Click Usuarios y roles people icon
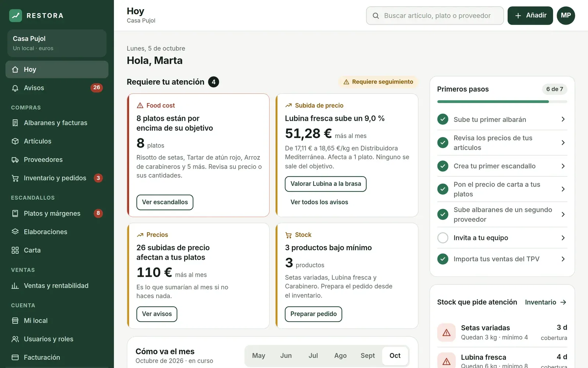 (15, 339)
